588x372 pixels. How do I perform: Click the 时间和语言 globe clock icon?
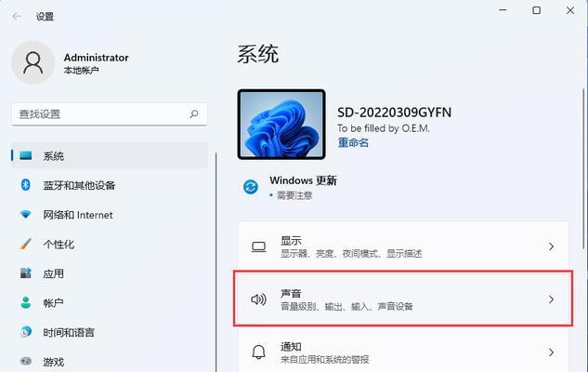(25, 332)
